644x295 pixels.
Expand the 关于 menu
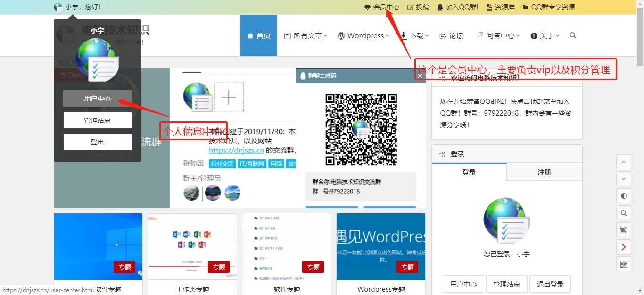[x=545, y=35]
